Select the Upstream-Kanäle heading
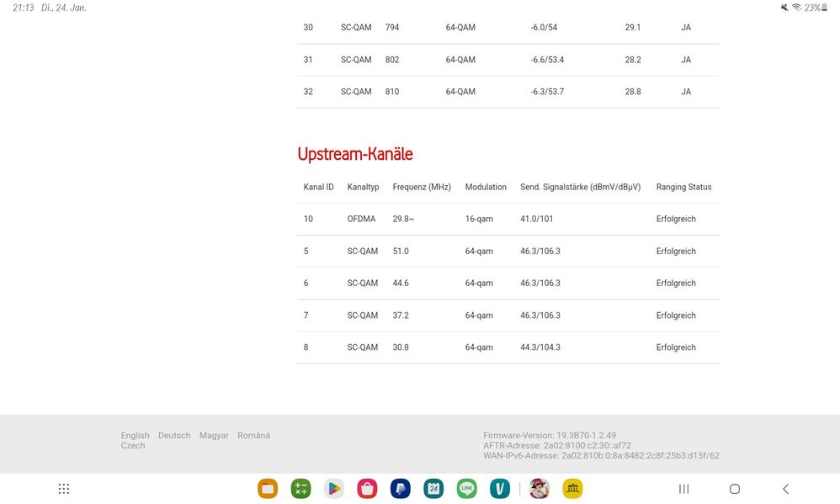 [355, 154]
